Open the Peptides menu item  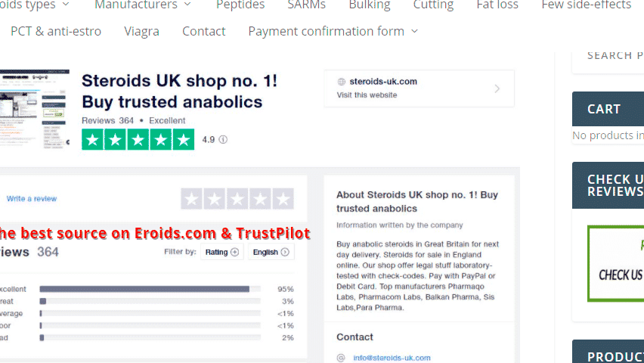coord(240,5)
